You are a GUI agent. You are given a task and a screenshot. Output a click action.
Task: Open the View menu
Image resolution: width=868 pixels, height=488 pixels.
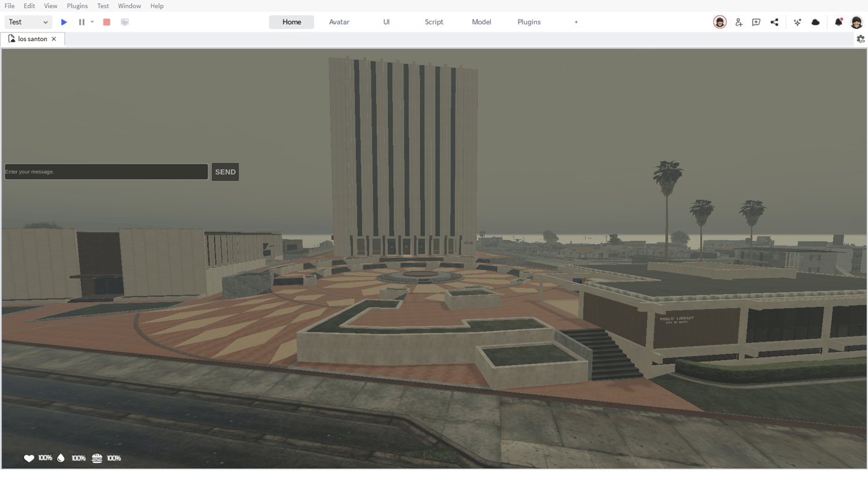[x=51, y=6]
